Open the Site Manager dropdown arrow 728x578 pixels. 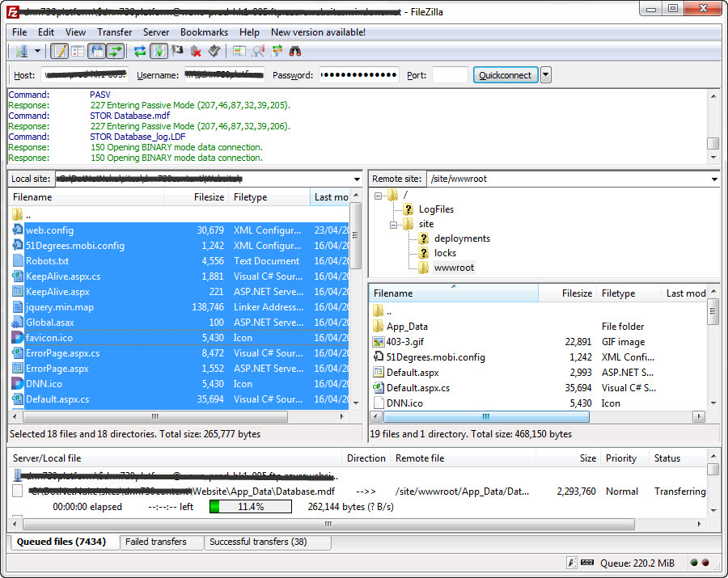[37, 51]
